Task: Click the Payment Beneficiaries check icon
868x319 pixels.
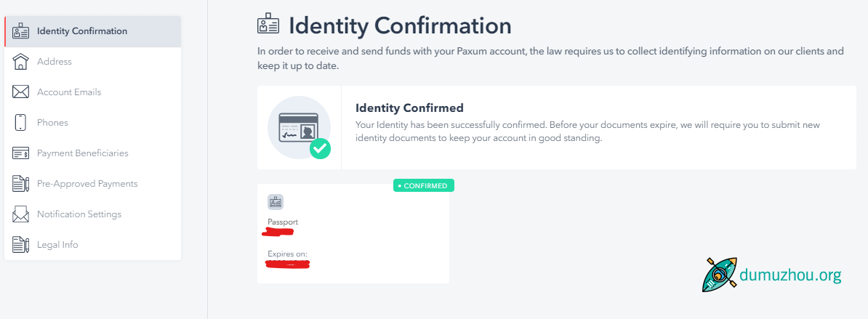Action: 20,153
